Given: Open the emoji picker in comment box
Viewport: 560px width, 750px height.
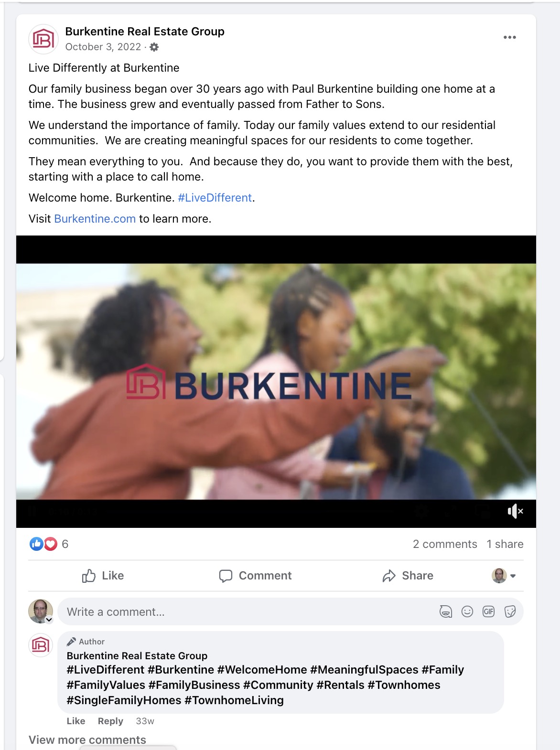Looking at the screenshot, I should pos(467,611).
